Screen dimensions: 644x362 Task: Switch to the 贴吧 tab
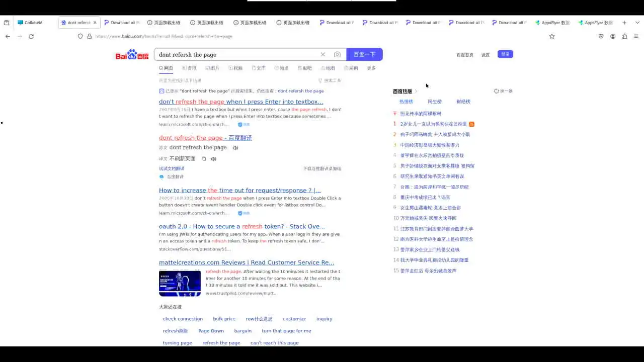coord(305,68)
